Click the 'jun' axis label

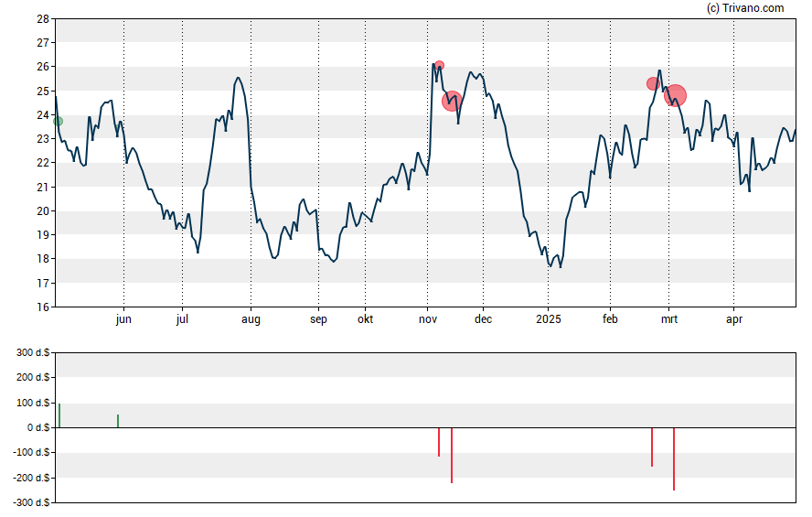point(123,319)
